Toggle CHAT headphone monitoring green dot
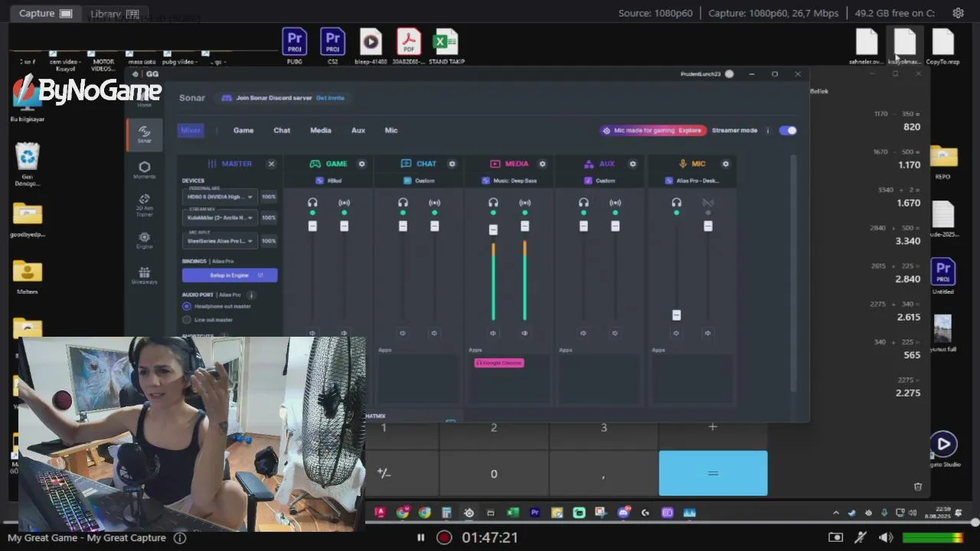980x551 pixels. 403,213
